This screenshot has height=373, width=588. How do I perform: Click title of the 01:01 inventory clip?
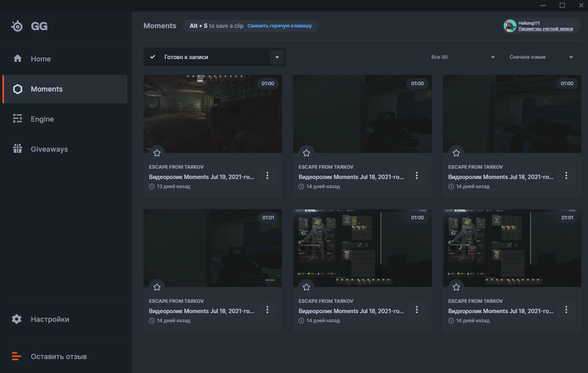[x=501, y=311]
